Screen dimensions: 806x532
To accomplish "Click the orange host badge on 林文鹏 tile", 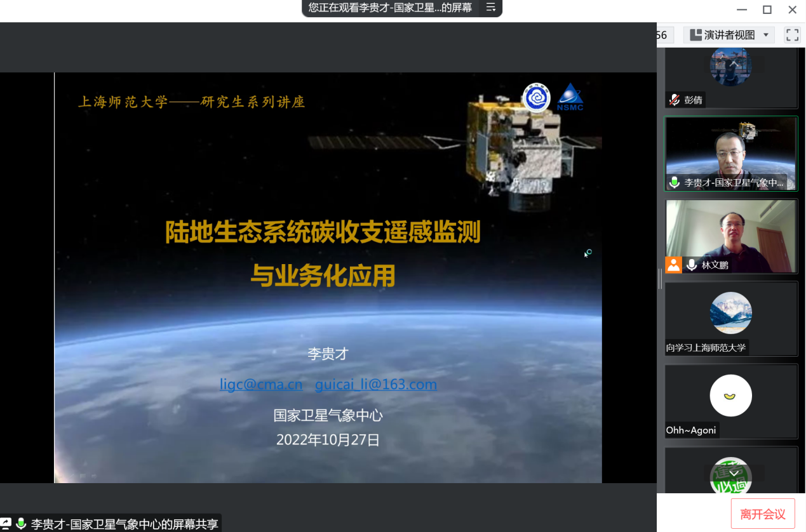I will pyautogui.click(x=674, y=265).
